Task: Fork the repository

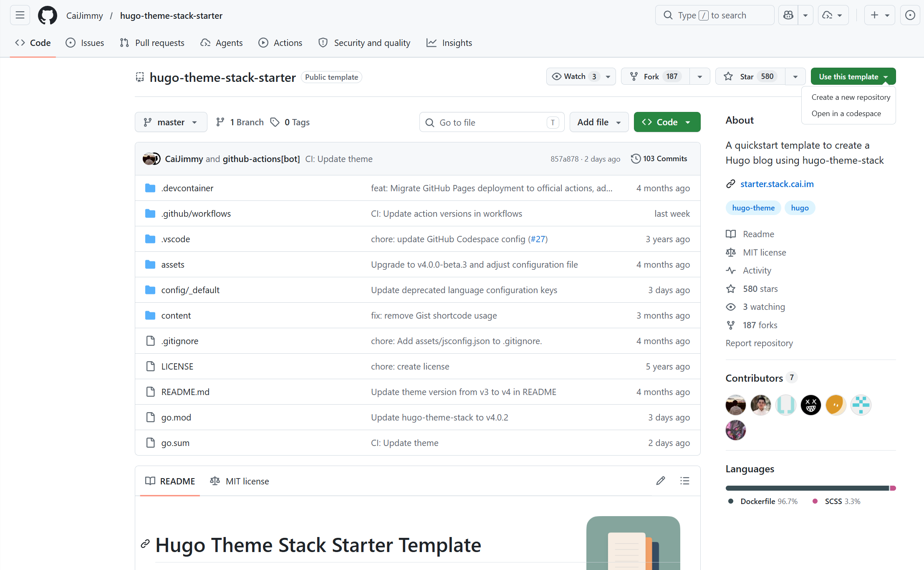Action: tap(656, 76)
